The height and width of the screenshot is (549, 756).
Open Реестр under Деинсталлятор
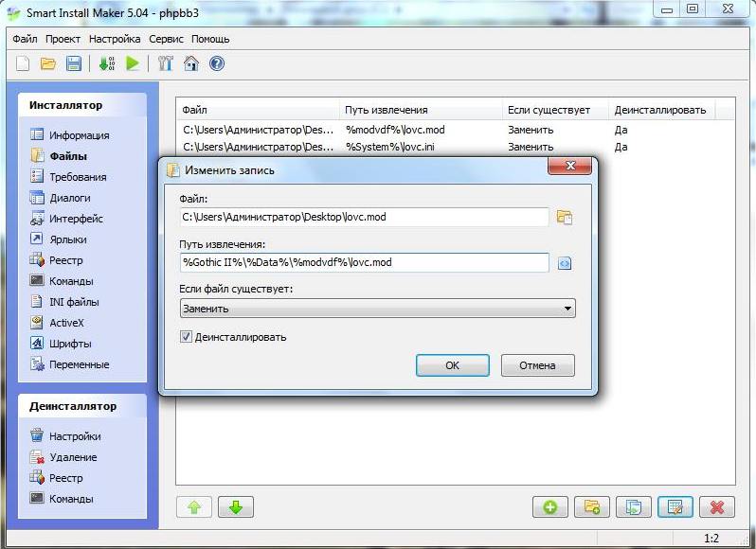[x=57, y=478]
